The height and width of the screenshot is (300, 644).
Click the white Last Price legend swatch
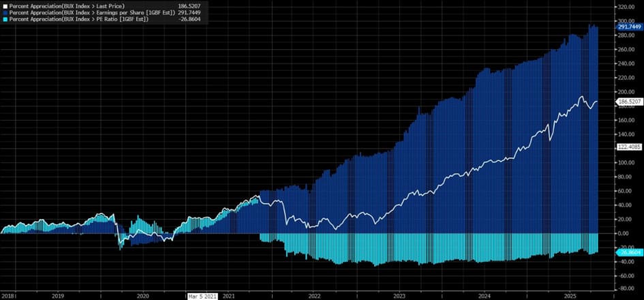4,5
